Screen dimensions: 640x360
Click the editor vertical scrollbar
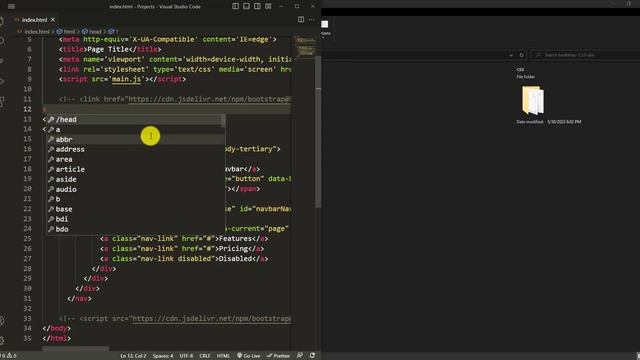pos(318,131)
